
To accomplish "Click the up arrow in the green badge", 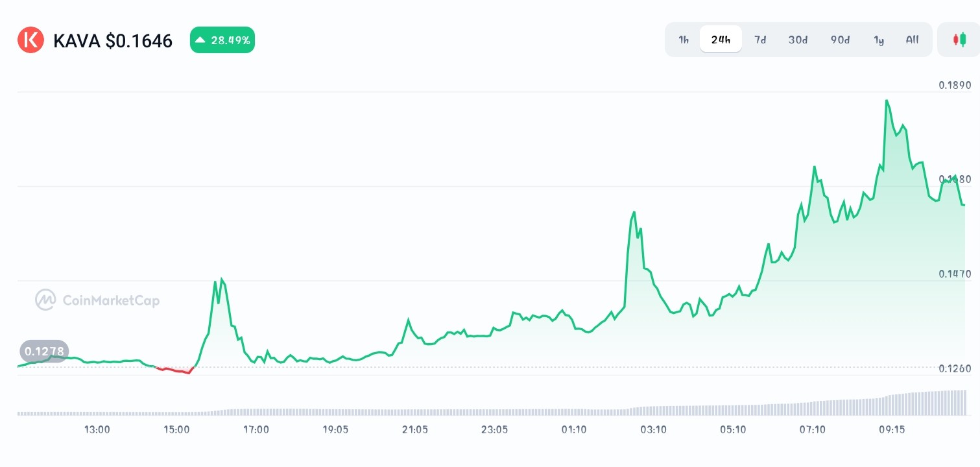I will pos(200,40).
